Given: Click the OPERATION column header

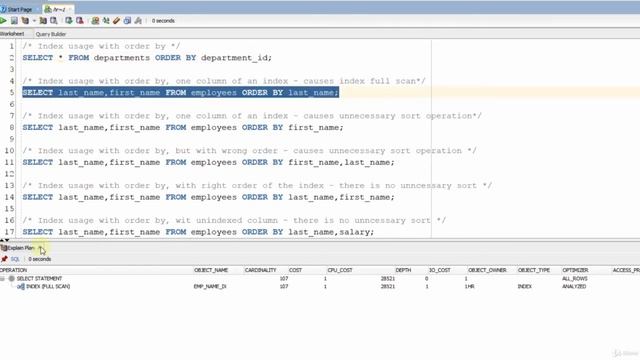Looking at the screenshot, I should tap(13, 270).
